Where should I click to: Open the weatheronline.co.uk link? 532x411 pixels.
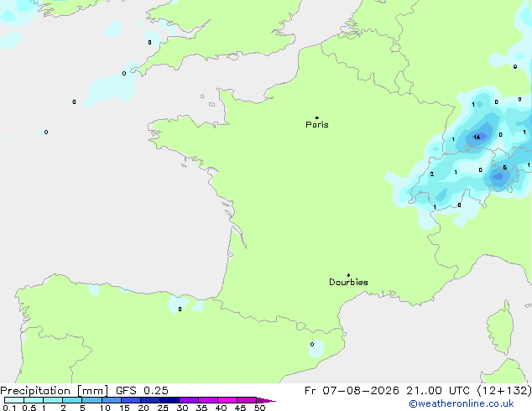pyautogui.click(x=461, y=403)
